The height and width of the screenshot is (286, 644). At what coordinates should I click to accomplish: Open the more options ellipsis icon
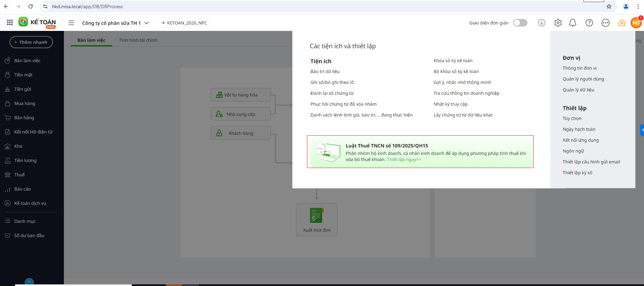605,23
